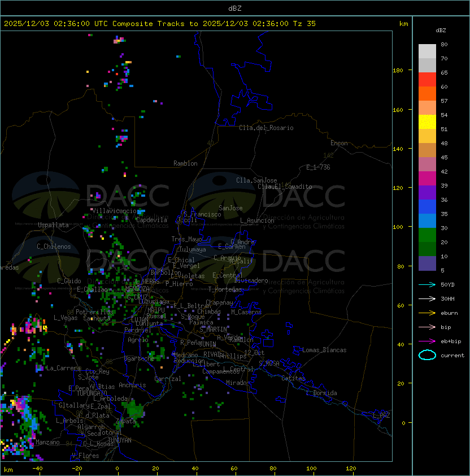Click the 'Capdevila' map label

coord(151,220)
